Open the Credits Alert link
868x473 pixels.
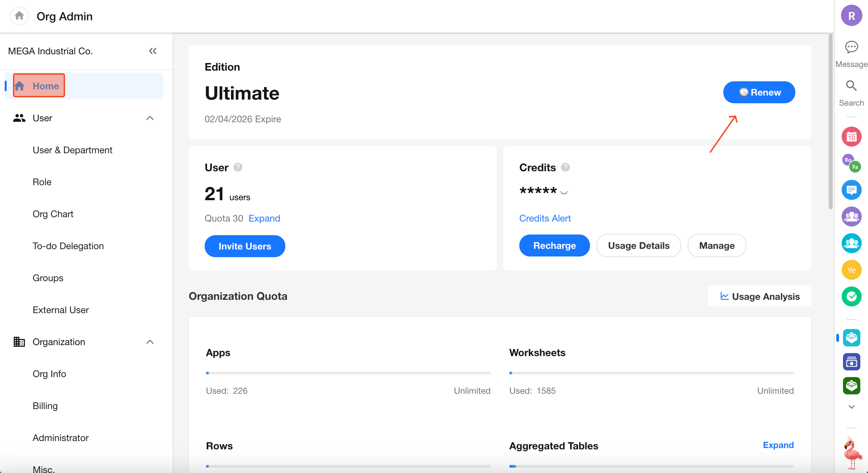click(545, 218)
